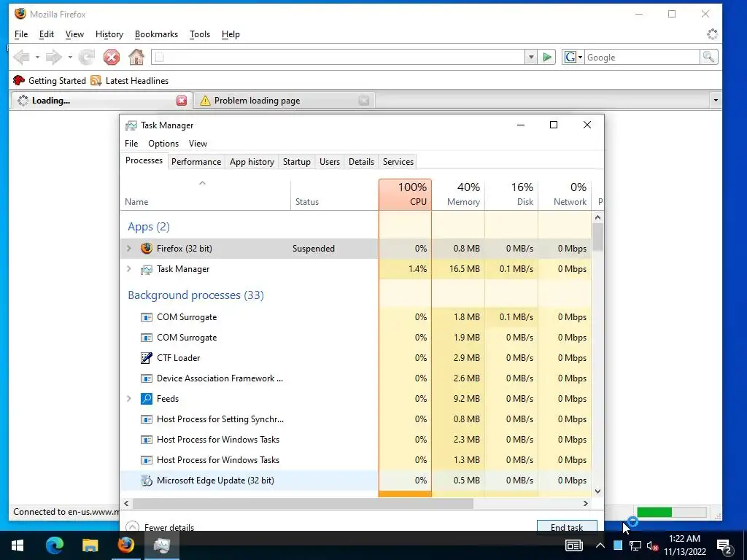Click the Microsoft Edge Update process icon
Screen dimensions: 747x560
[146, 481]
